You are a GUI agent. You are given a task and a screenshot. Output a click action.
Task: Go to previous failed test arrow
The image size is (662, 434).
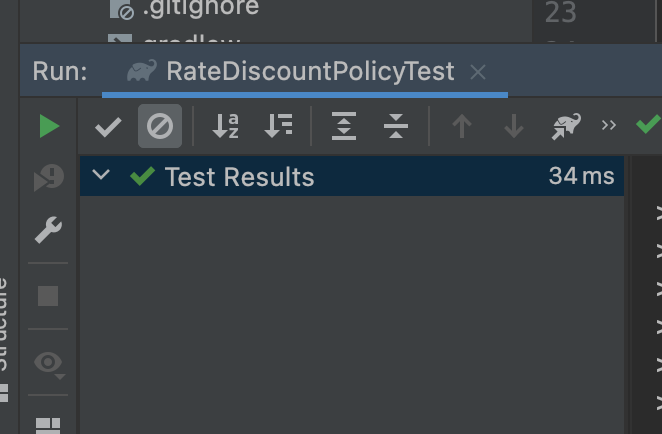pyautogui.click(x=461, y=126)
